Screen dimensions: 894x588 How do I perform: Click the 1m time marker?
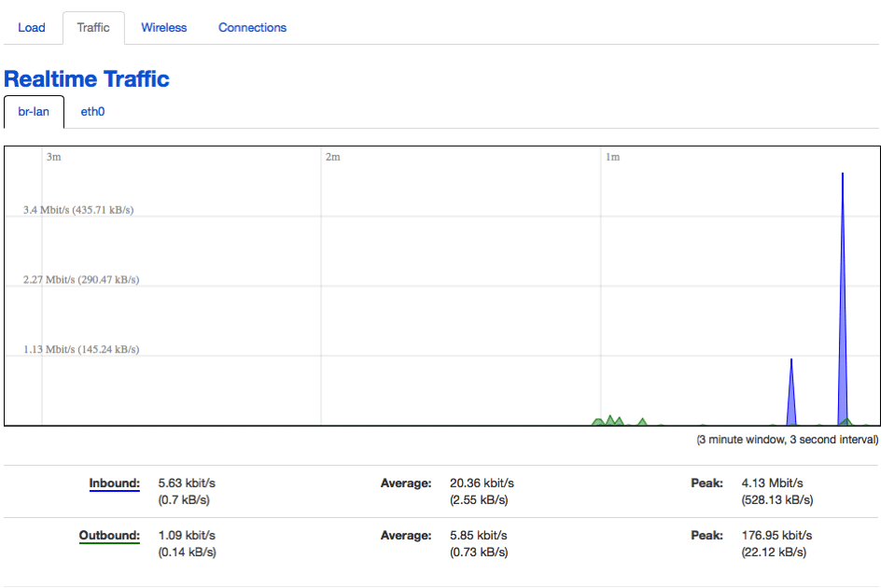point(612,157)
